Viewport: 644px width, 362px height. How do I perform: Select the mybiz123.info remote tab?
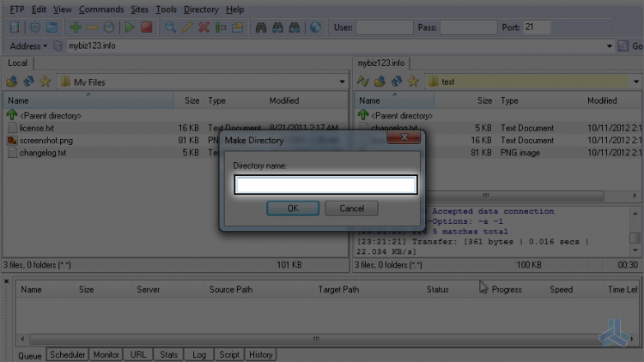point(381,63)
